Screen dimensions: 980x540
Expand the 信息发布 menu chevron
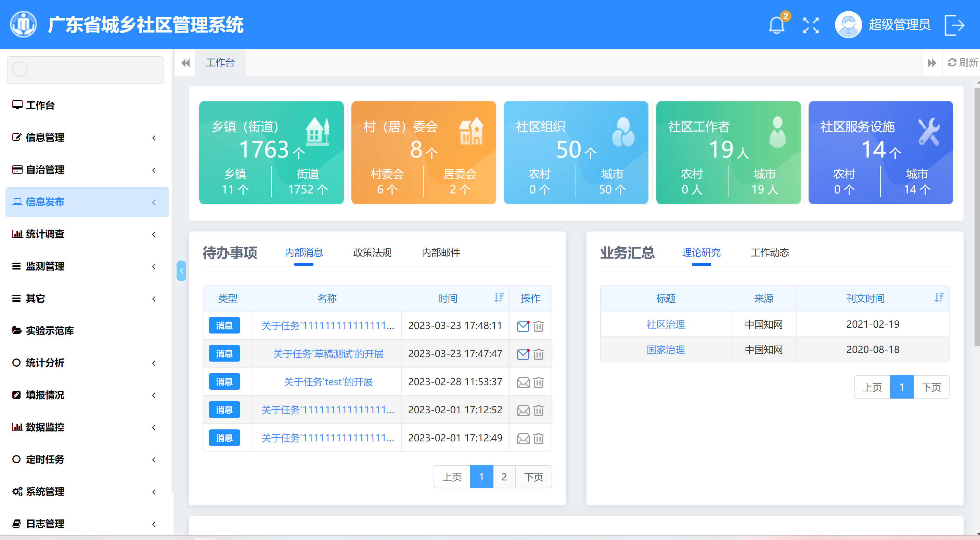pyautogui.click(x=154, y=202)
